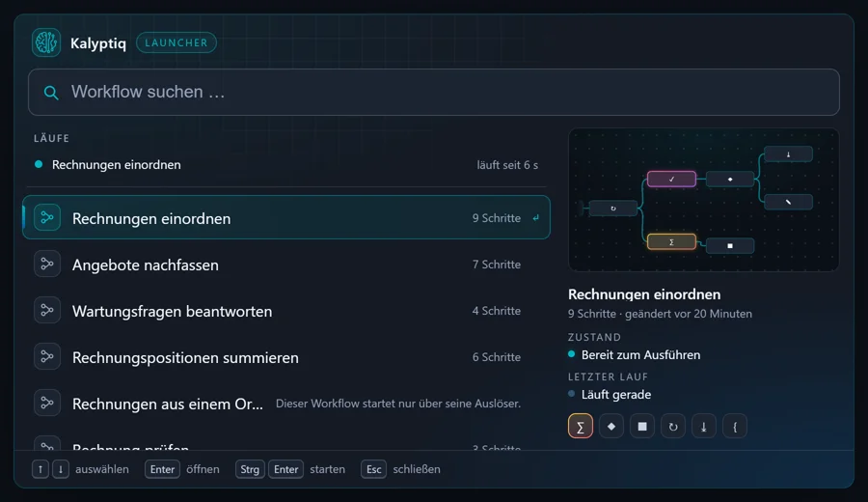This screenshot has width=868, height=502.
Task: Click the LAUNCHER badge
Action: pyautogui.click(x=176, y=42)
